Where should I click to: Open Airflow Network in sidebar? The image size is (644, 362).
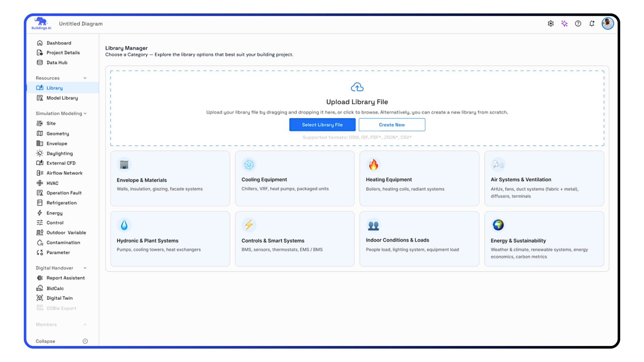tap(64, 173)
